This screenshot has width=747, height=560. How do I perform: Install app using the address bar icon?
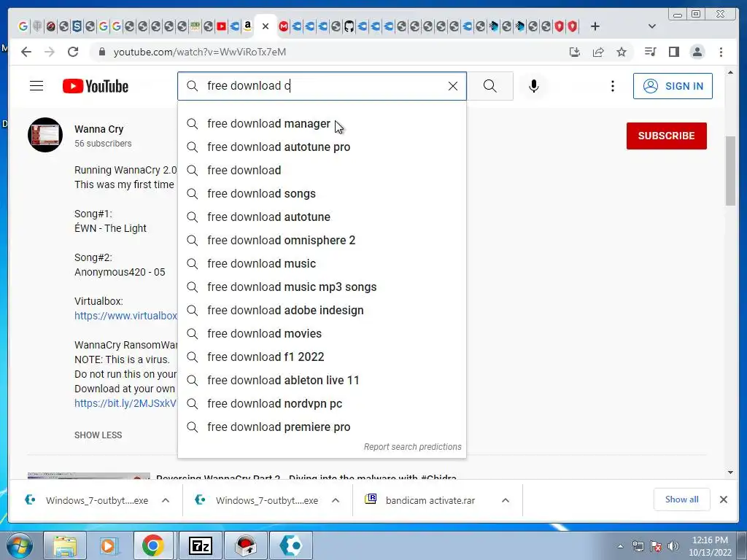point(575,52)
